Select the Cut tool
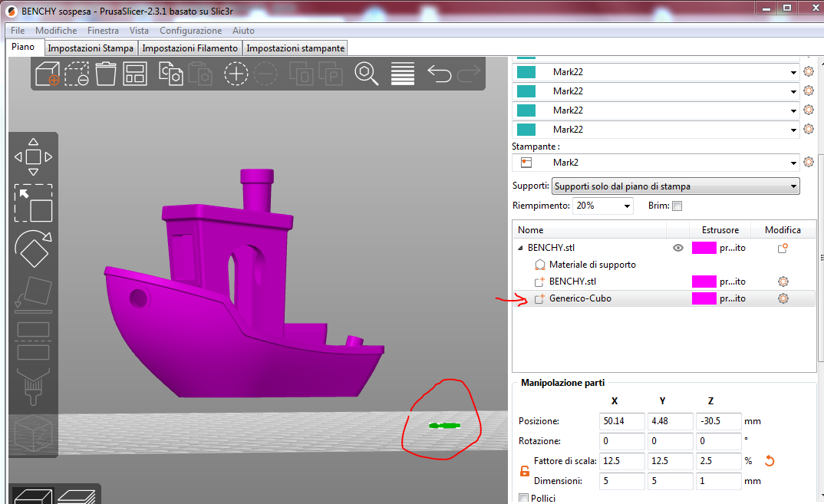The height and width of the screenshot is (504, 824). click(33, 341)
